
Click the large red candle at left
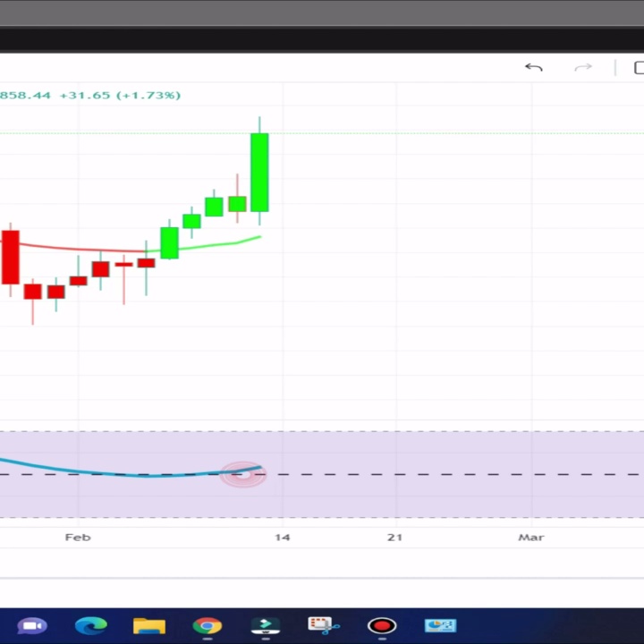tap(10, 257)
